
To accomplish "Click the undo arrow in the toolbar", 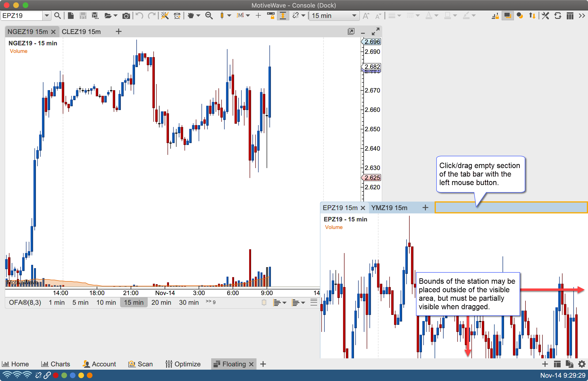I will point(139,16).
